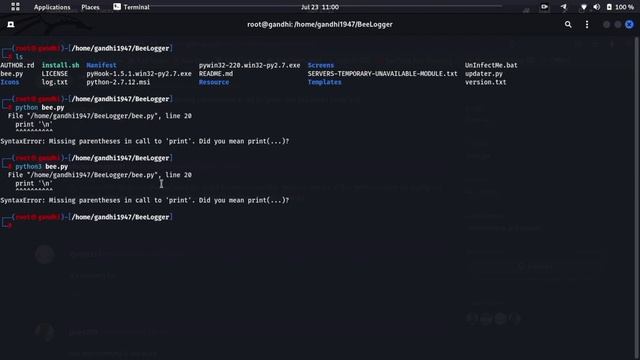Click the terminal title root@gandhi path

pyautogui.click(x=320, y=24)
